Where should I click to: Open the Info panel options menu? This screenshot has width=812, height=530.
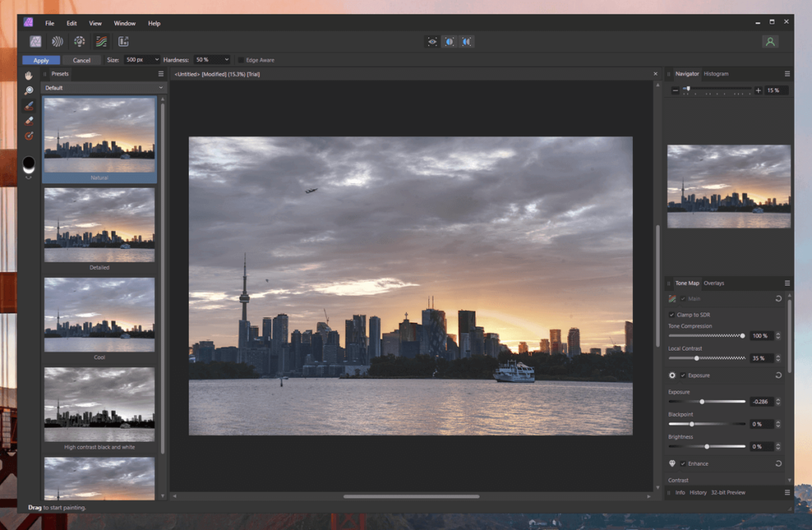pyautogui.click(x=787, y=493)
